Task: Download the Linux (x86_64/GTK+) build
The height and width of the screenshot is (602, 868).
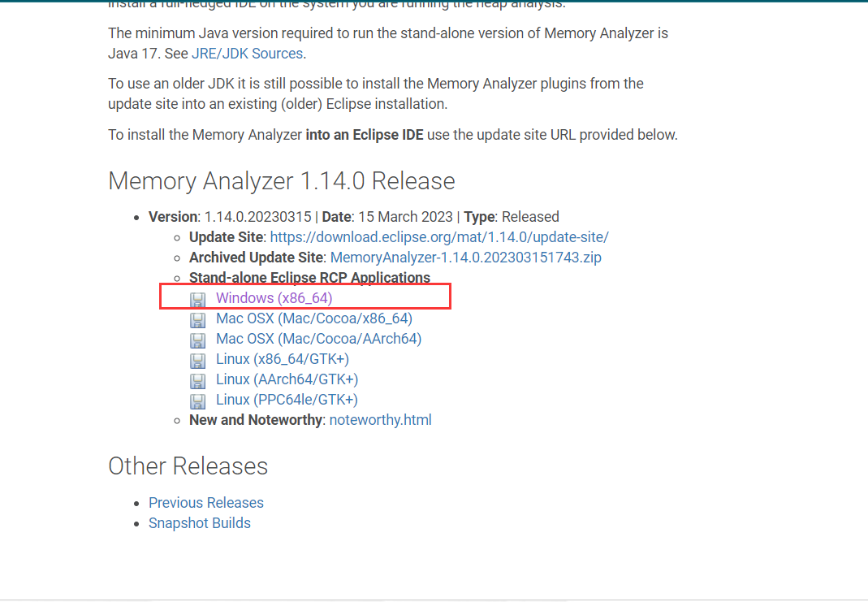Action: (282, 359)
